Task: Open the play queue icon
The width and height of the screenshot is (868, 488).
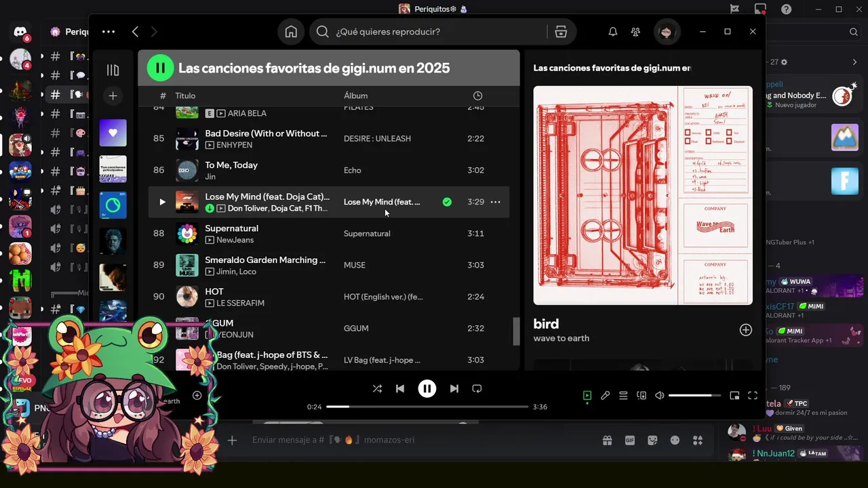Action: 623,396
